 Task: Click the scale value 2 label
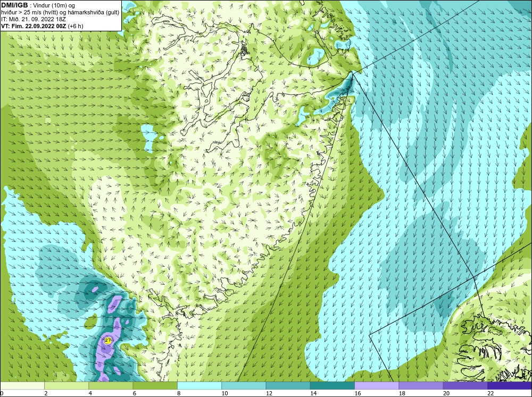tap(46, 393)
